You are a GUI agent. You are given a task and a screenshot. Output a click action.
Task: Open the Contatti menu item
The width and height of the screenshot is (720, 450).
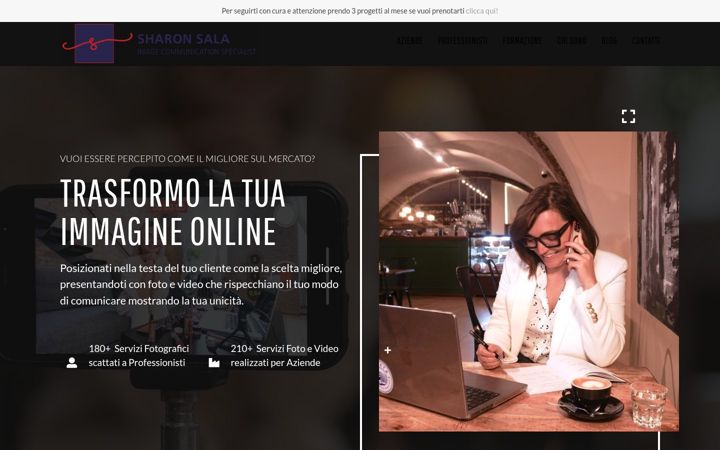646,40
